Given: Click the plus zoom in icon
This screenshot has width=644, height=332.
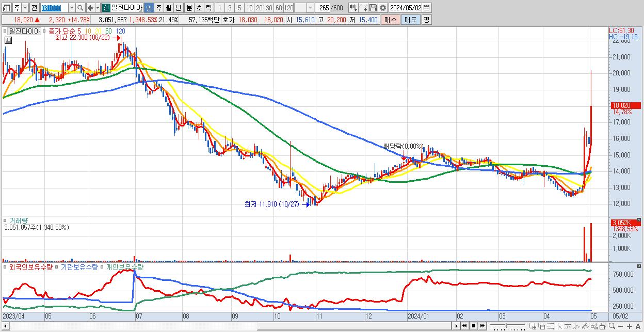Looking at the screenshot, I should point(629,326).
